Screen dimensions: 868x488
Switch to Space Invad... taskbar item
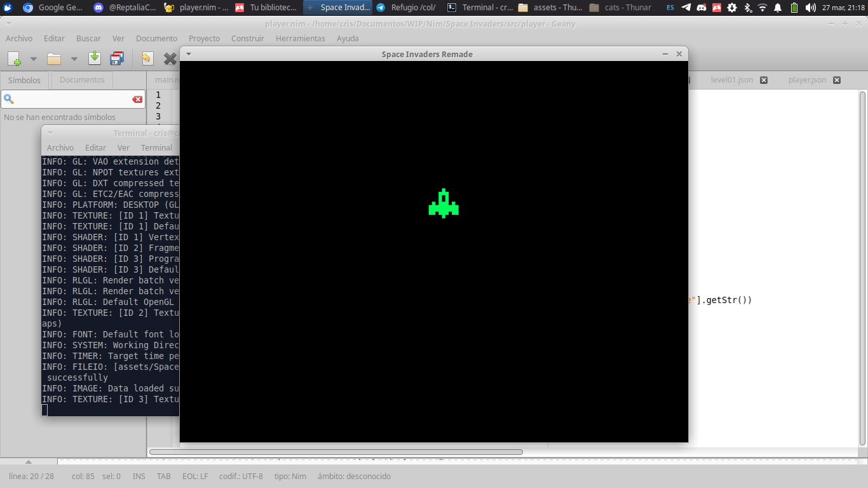[337, 8]
